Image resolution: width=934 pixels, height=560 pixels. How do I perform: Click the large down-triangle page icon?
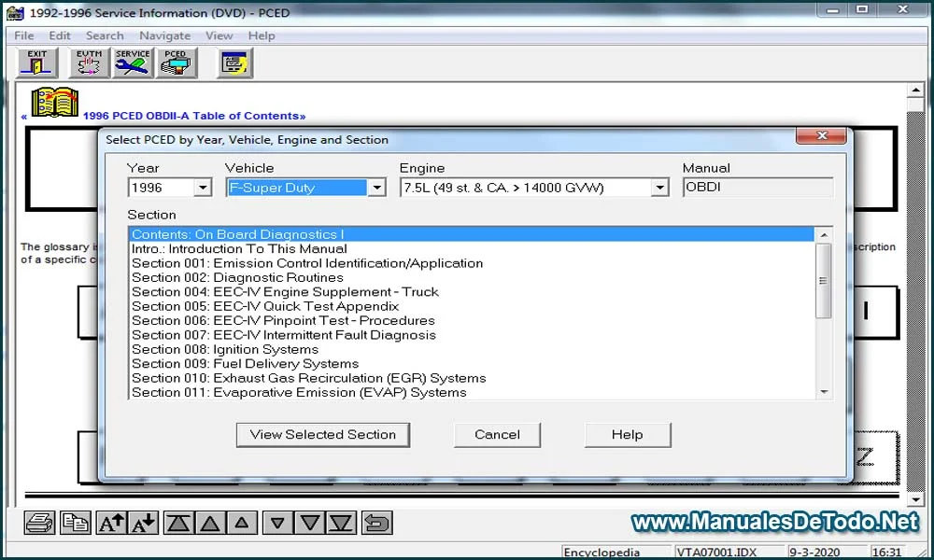click(x=310, y=523)
